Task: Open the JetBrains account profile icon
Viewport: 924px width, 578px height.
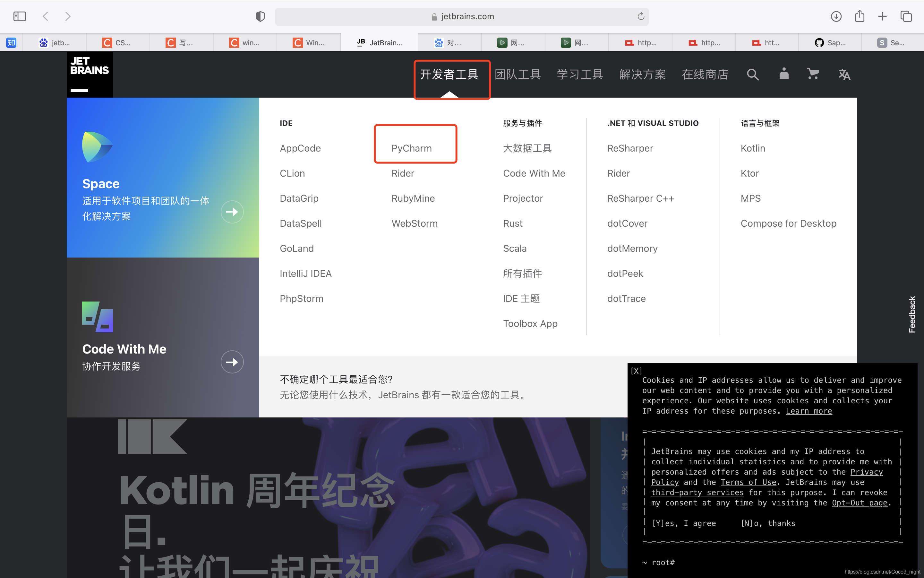Action: 784,74
